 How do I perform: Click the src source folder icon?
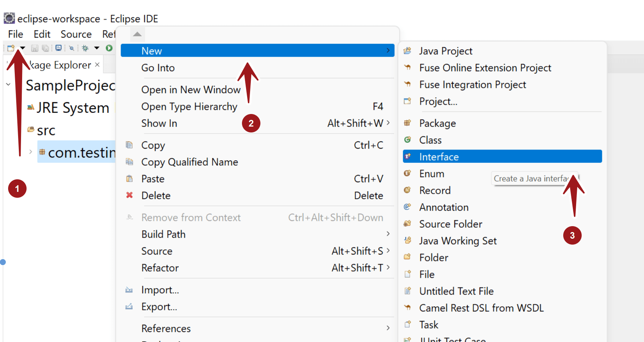point(31,129)
